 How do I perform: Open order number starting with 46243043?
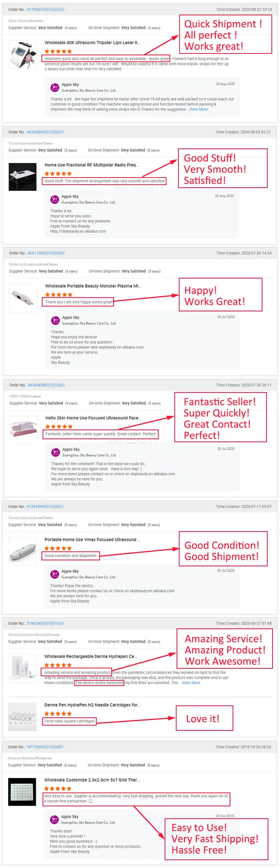click(x=36, y=132)
